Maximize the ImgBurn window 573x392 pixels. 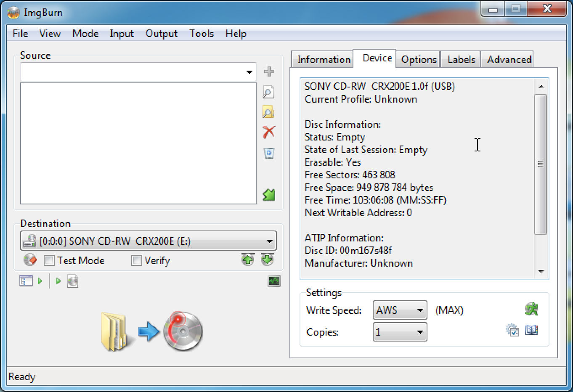tap(516, 9)
